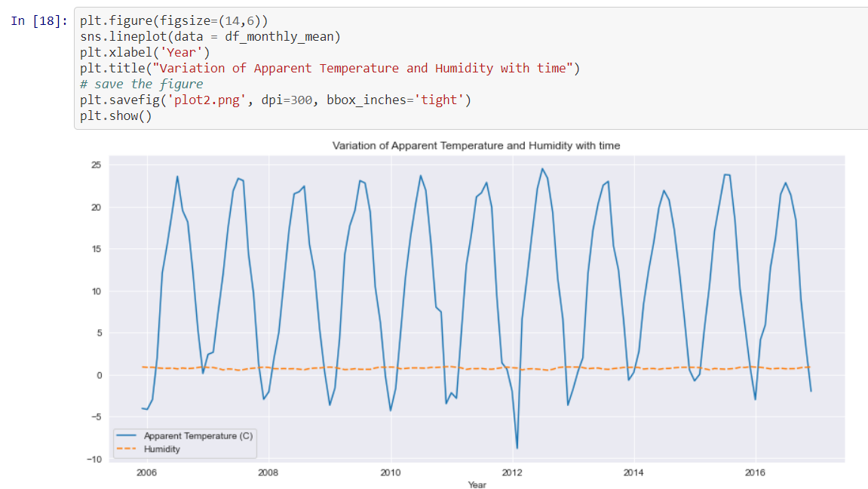Click the legend box in the plot
Screen dimensions: 868x489
[x=185, y=442]
